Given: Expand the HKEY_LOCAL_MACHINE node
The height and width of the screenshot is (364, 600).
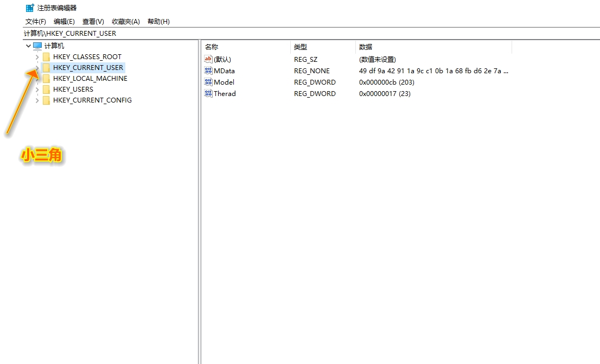Looking at the screenshot, I should (36, 78).
